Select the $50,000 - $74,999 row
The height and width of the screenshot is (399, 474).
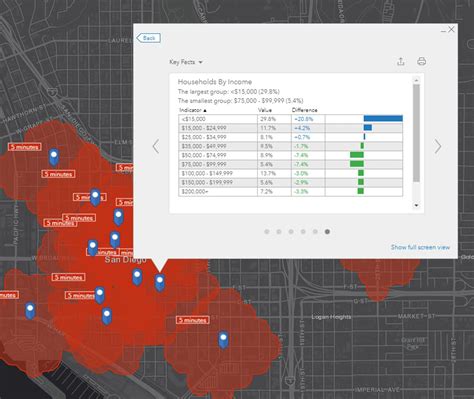[290, 155]
